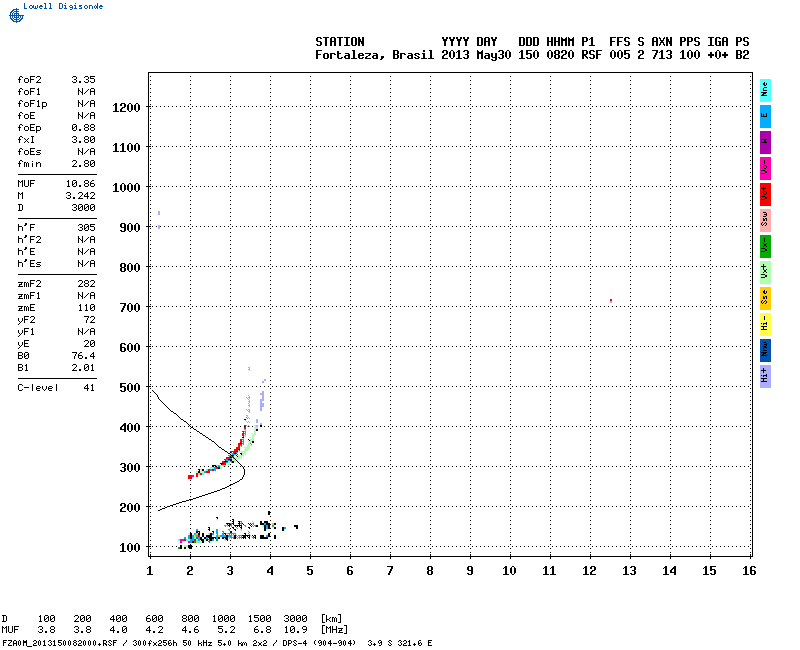Screen dimensions: 800x650
Task: Click the RSF program value in header
Action: [591, 55]
